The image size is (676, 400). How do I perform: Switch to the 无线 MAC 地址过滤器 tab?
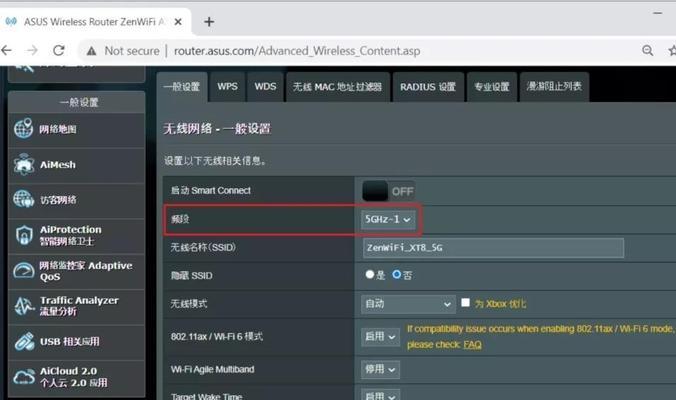[338, 87]
